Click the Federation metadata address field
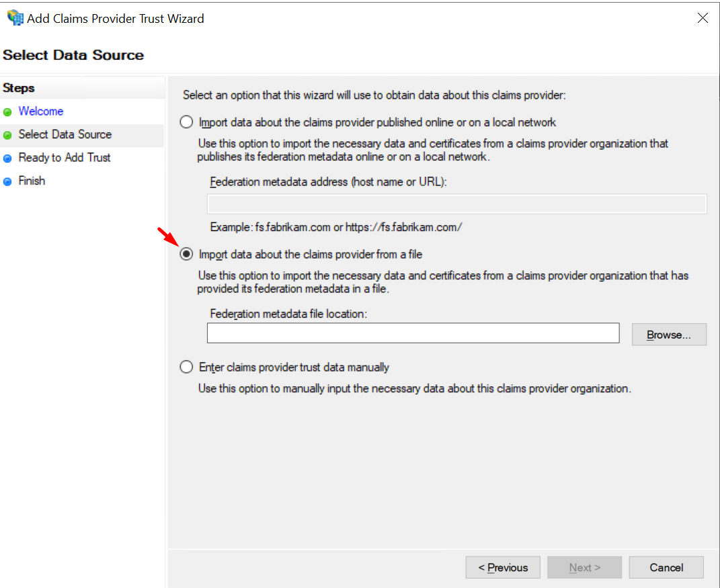The height and width of the screenshot is (588, 720). click(456, 204)
